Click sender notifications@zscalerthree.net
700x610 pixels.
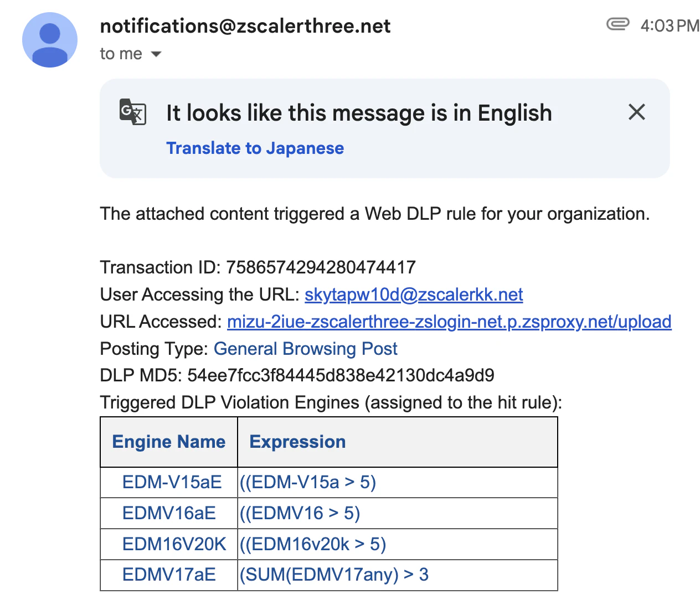(245, 26)
